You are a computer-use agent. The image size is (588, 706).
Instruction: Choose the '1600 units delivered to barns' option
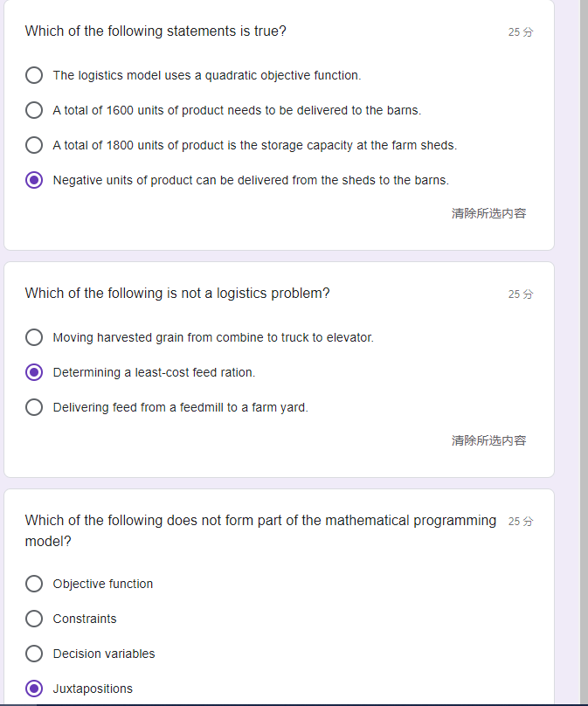coord(34,110)
